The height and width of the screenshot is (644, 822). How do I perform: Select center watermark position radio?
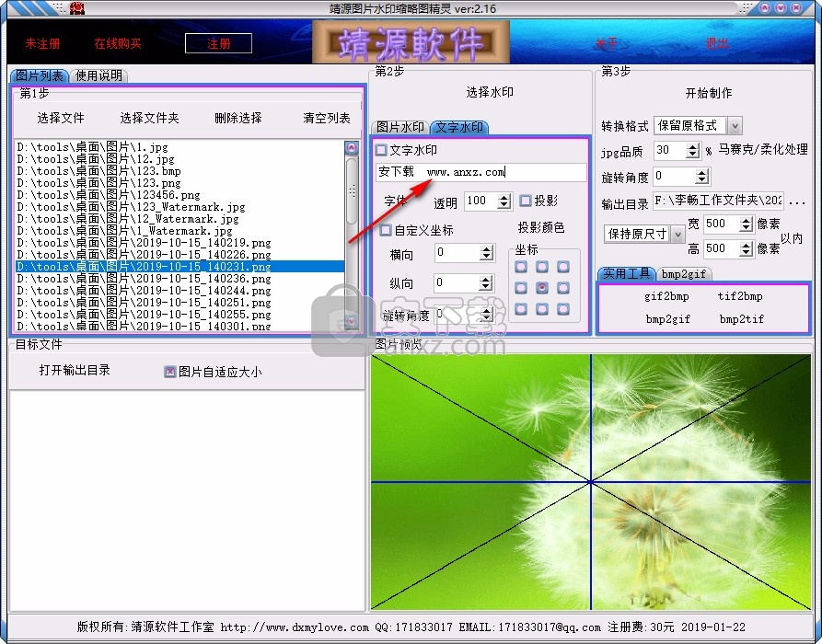542,288
